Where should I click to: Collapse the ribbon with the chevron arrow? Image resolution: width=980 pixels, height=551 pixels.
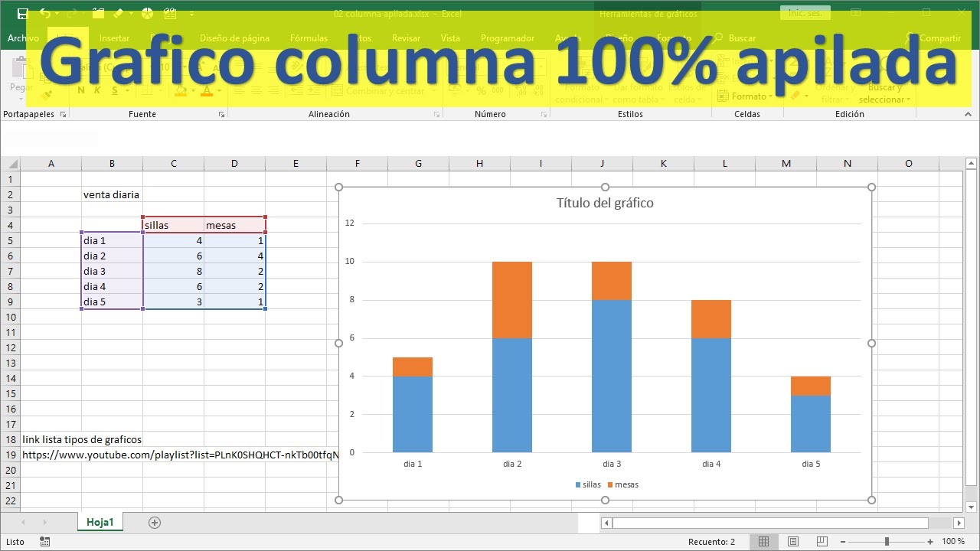tap(968, 114)
